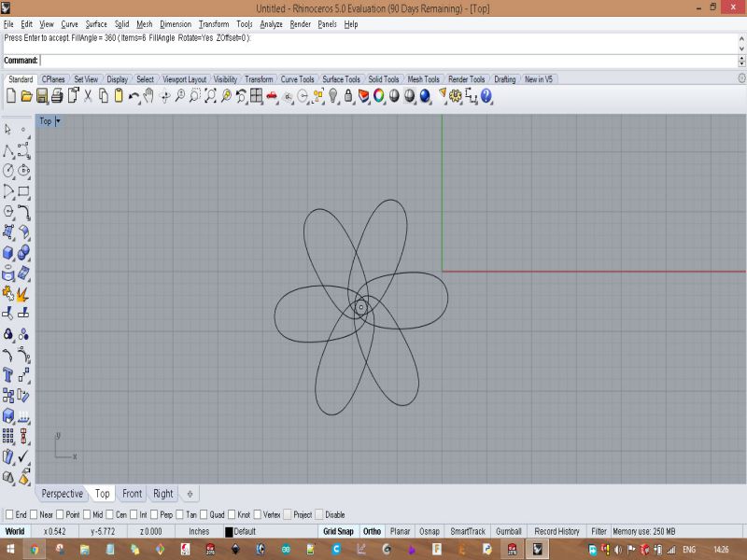
Task: Save the model with the floppy disk icon
Action: [42, 96]
